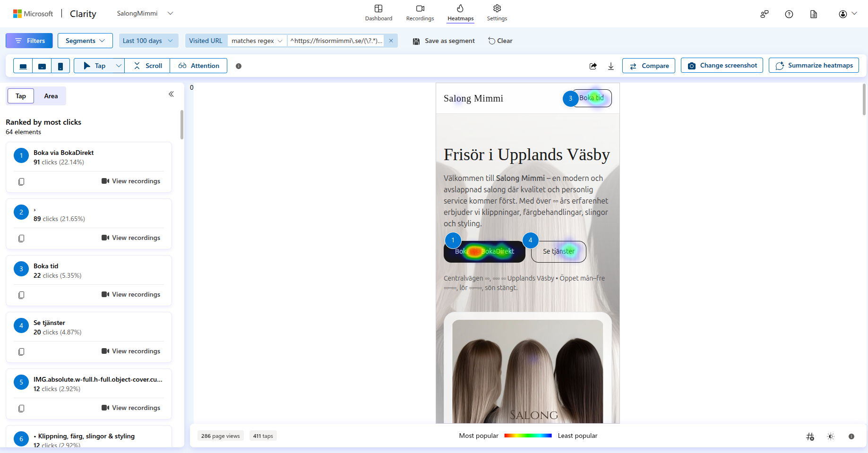Image resolution: width=868 pixels, height=453 pixels.
Task: View recordings for Boka tid
Action: click(x=131, y=295)
